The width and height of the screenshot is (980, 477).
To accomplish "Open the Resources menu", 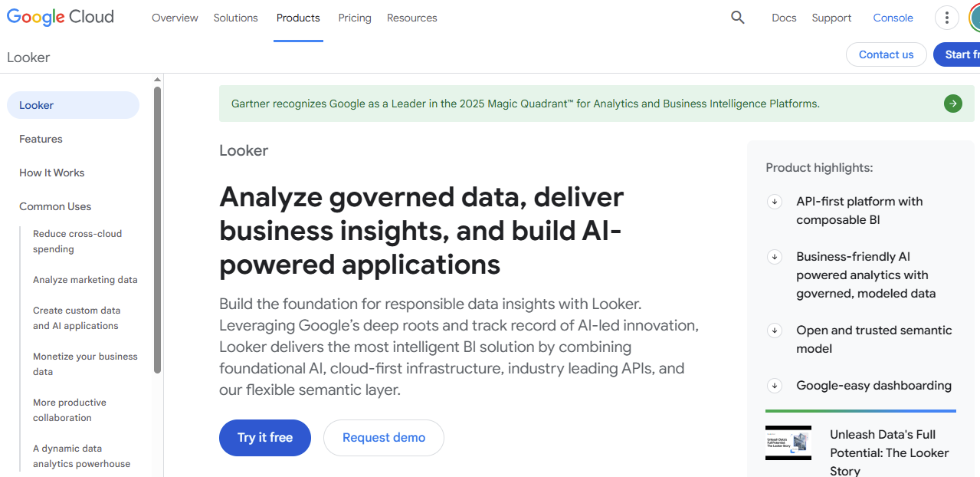I will (411, 18).
